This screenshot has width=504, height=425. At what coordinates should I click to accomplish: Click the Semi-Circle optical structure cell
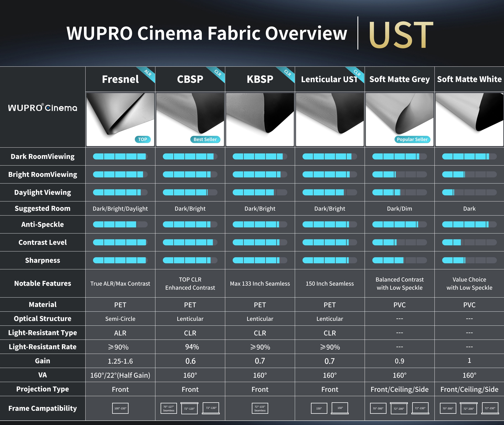pos(120,319)
